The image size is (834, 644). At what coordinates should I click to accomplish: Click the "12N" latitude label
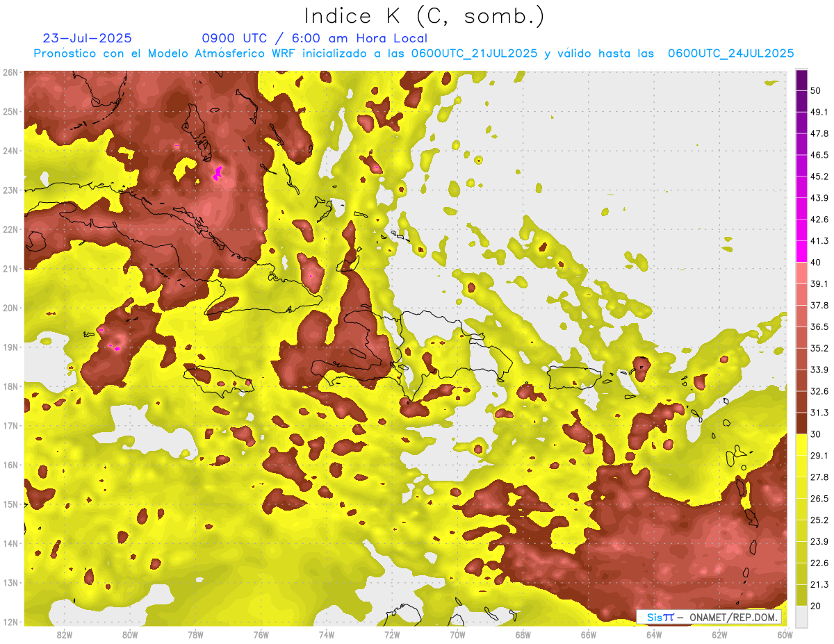point(10,622)
